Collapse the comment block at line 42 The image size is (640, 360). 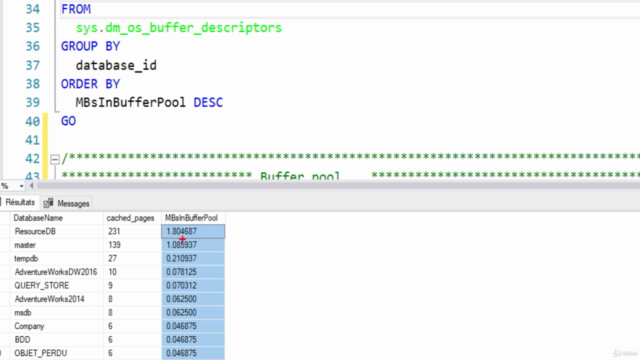[55, 159]
